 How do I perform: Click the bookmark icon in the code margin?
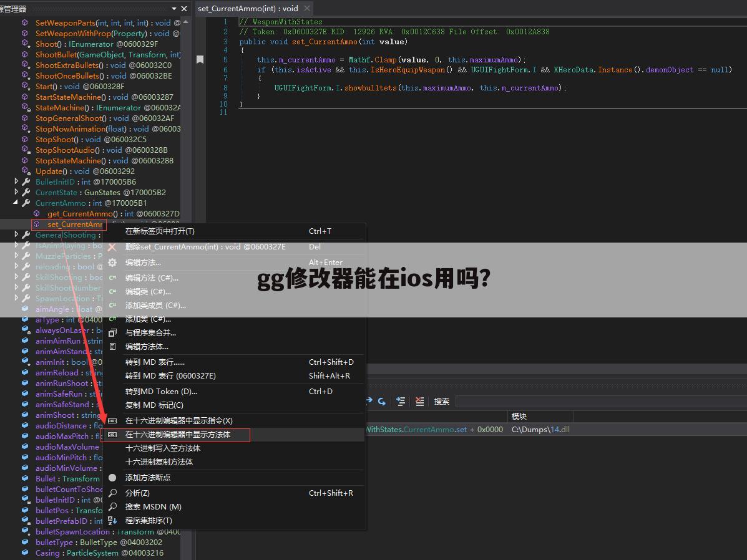200,59
